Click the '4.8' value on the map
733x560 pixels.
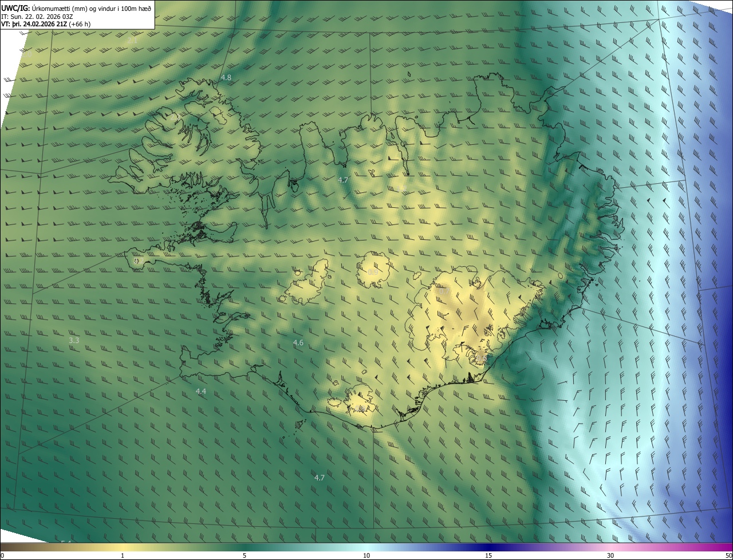[x=226, y=77]
